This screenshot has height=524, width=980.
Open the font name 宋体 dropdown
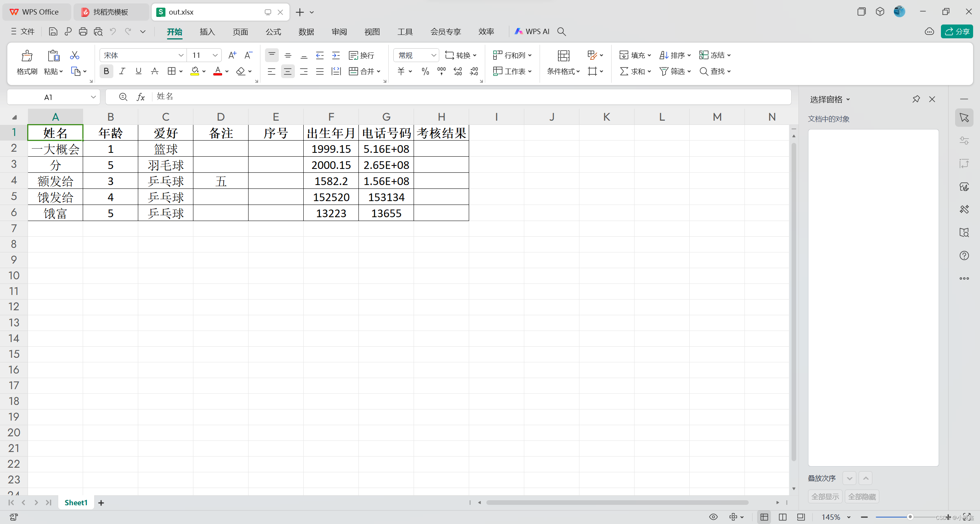pyautogui.click(x=181, y=55)
